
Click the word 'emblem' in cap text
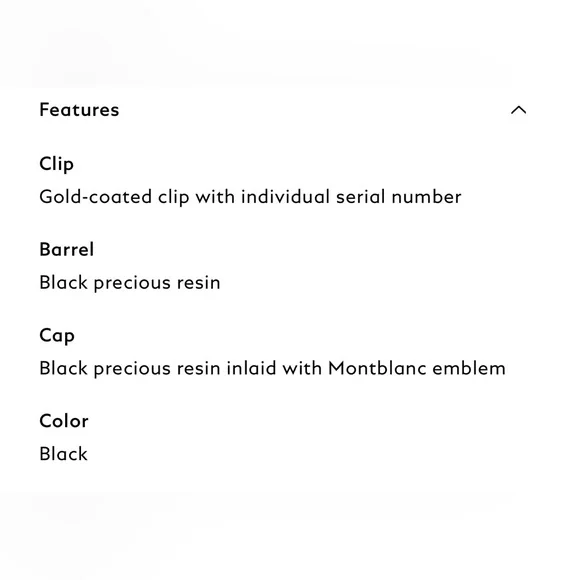click(x=469, y=368)
